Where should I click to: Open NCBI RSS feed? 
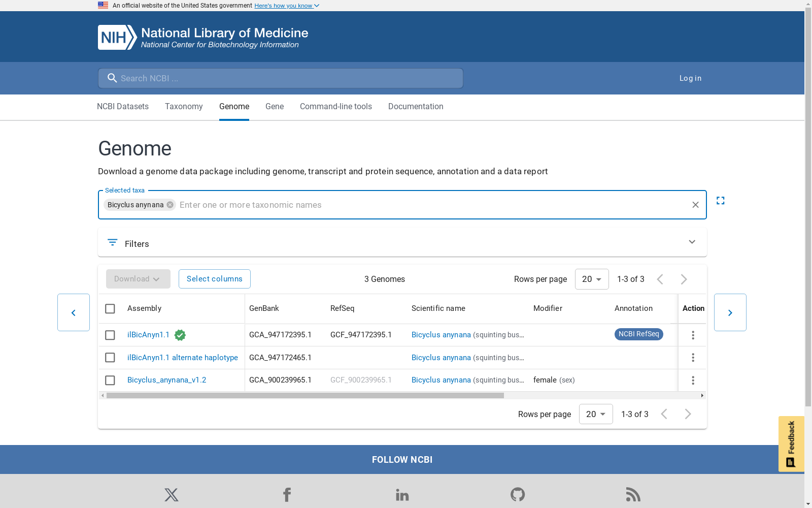tap(633, 495)
